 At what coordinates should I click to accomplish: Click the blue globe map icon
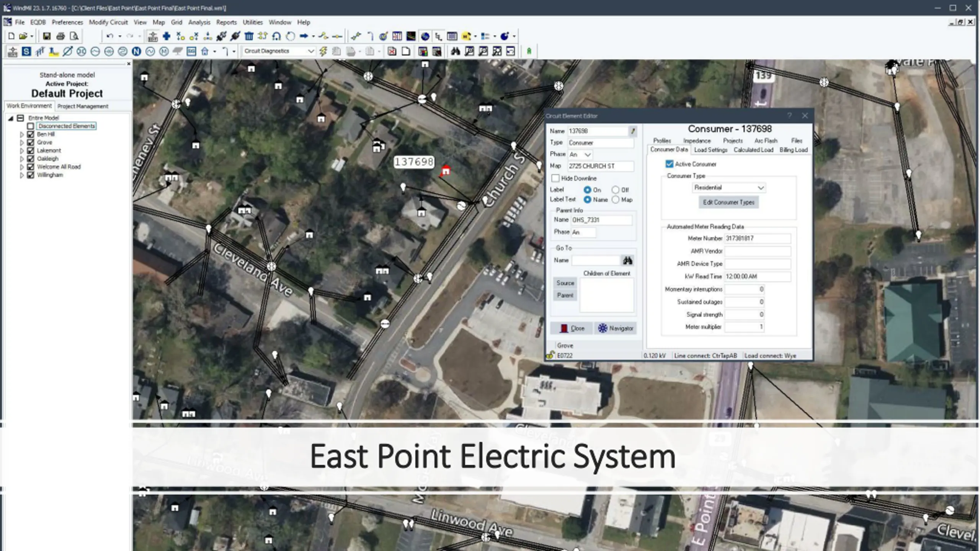[x=425, y=36]
